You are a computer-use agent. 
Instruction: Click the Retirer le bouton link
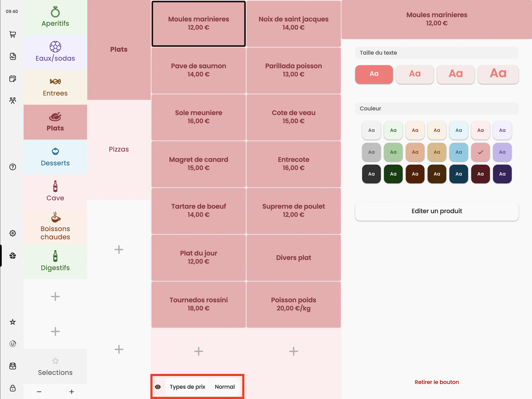click(436, 382)
